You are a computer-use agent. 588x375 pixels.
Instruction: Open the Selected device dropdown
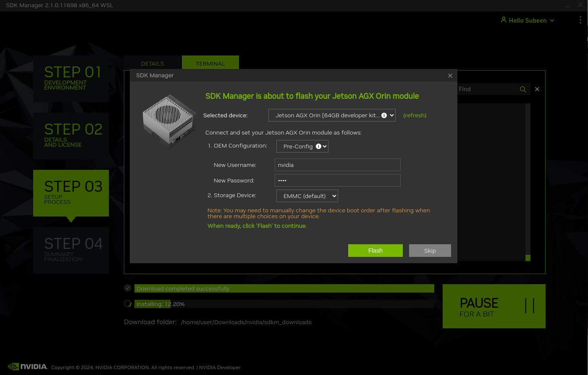(x=332, y=115)
